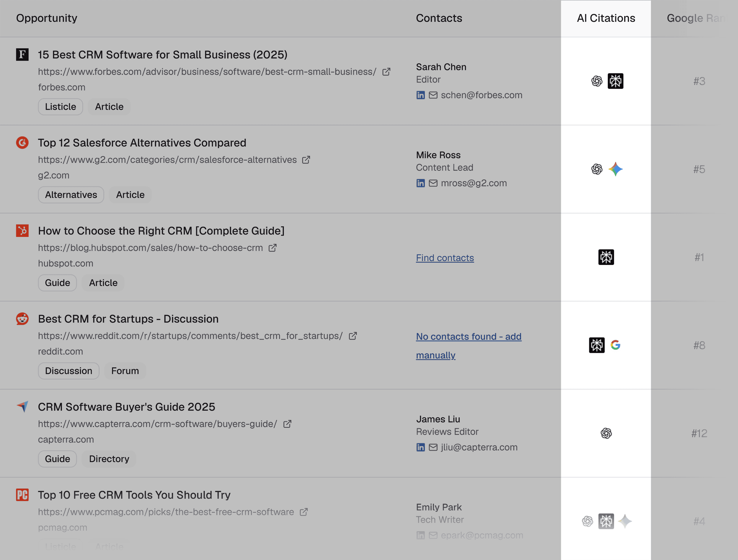Click the email icon next to mross@g2.com
Screen dimensions: 738x560
(433, 183)
